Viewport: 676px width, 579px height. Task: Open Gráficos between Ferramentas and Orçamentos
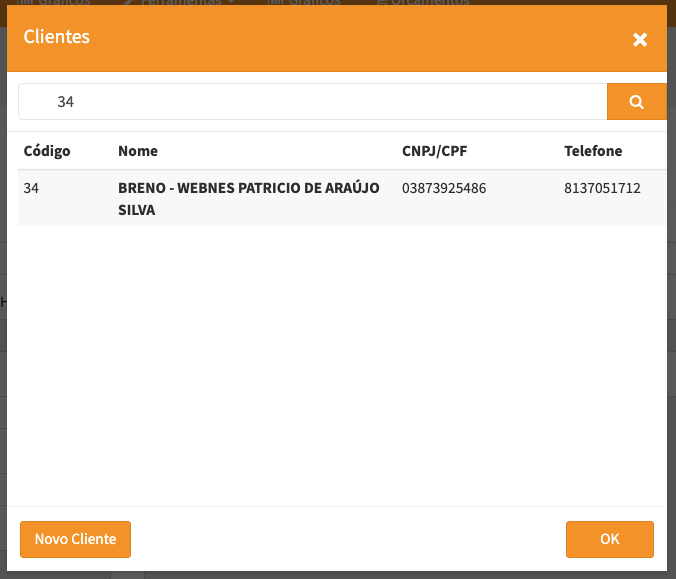tap(306, 3)
